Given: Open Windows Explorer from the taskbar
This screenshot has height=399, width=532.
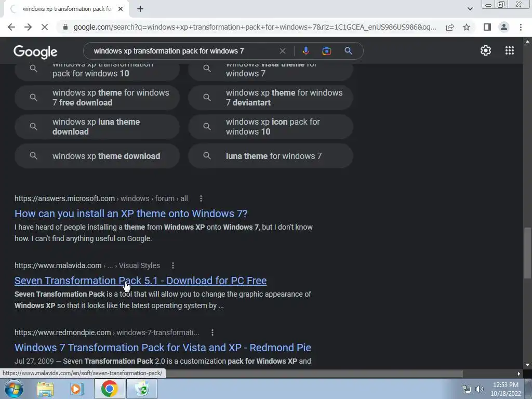Looking at the screenshot, I should pos(45,389).
